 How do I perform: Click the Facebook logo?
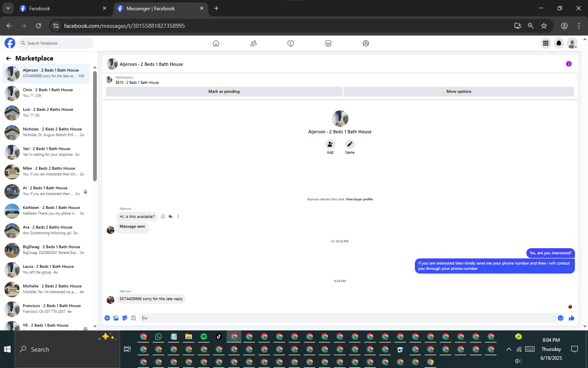(10, 43)
